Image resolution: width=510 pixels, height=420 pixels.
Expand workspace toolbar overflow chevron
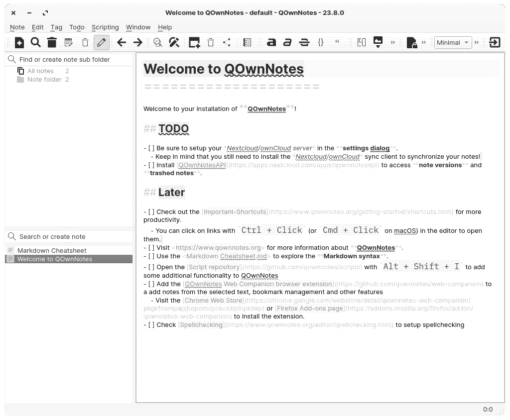point(477,43)
